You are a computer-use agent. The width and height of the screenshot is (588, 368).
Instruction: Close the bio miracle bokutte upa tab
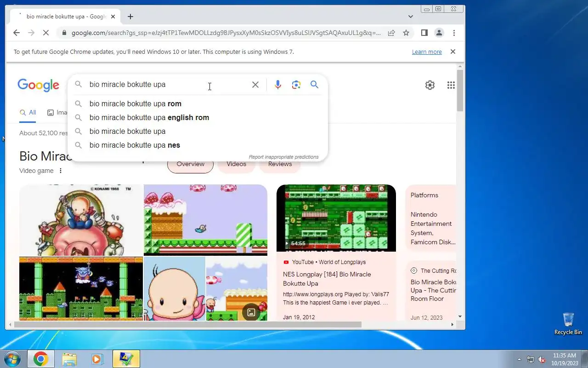click(113, 17)
